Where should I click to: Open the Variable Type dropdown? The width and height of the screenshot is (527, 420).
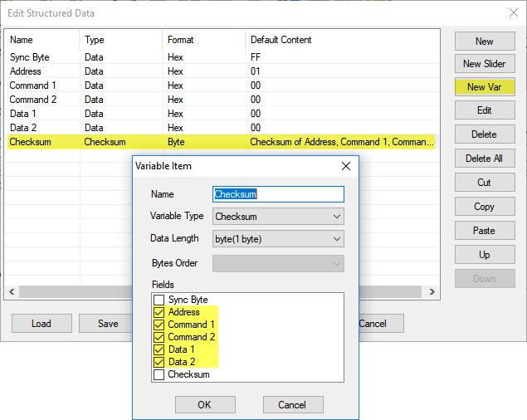pyautogui.click(x=278, y=217)
